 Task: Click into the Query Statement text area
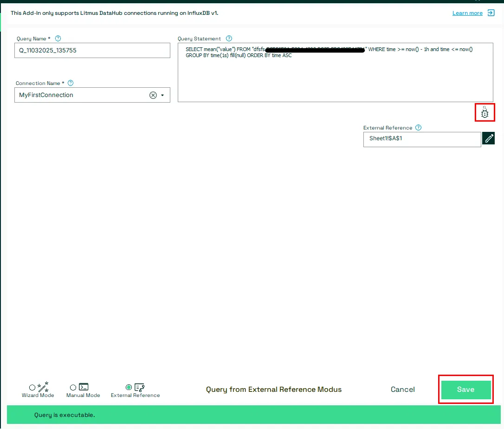335,72
